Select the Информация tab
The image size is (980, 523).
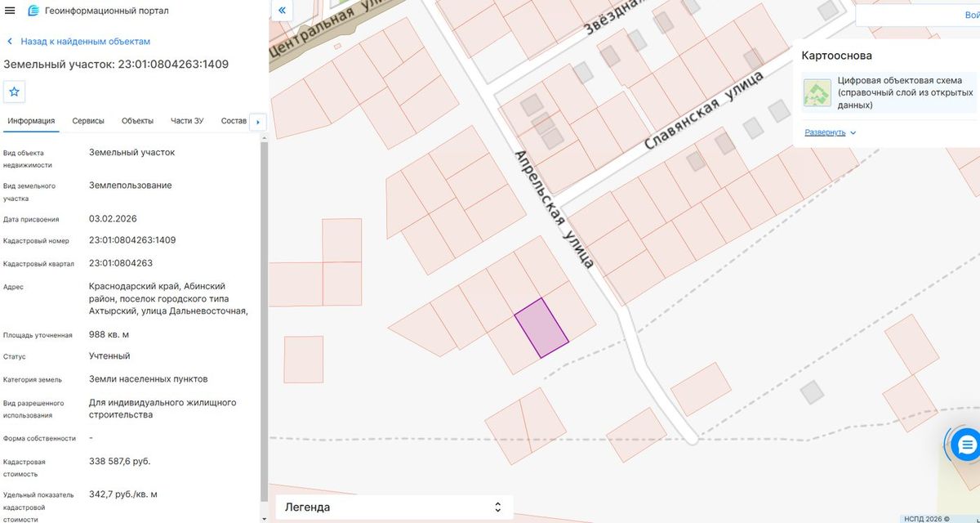(31, 121)
